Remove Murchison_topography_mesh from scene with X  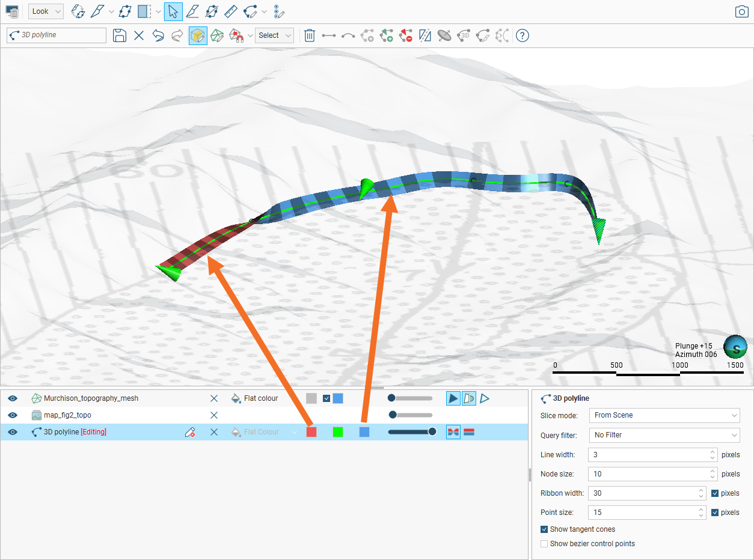pos(213,398)
